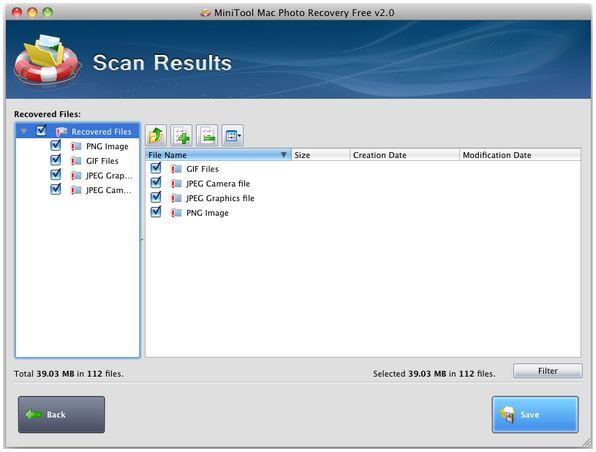Image resolution: width=596 pixels, height=452 pixels.
Task: Collapse the Recovered Files tree node
Action: click(24, 132)
